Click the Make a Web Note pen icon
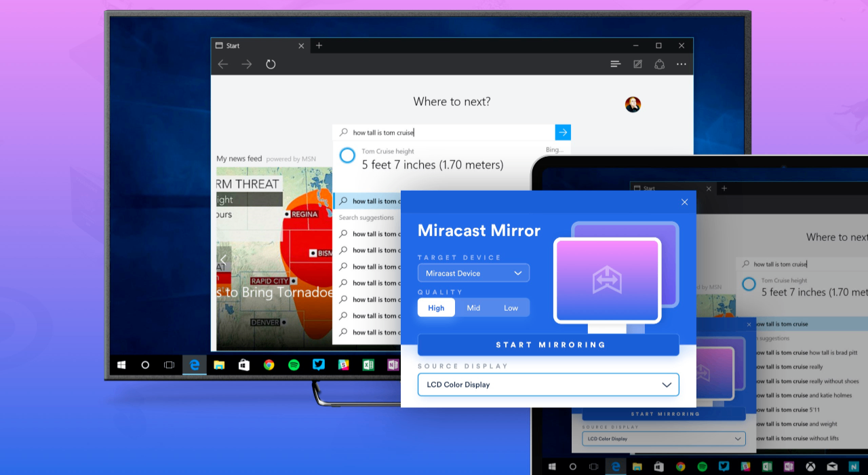Viewport: 868px width, 475px height. (637, 64)
